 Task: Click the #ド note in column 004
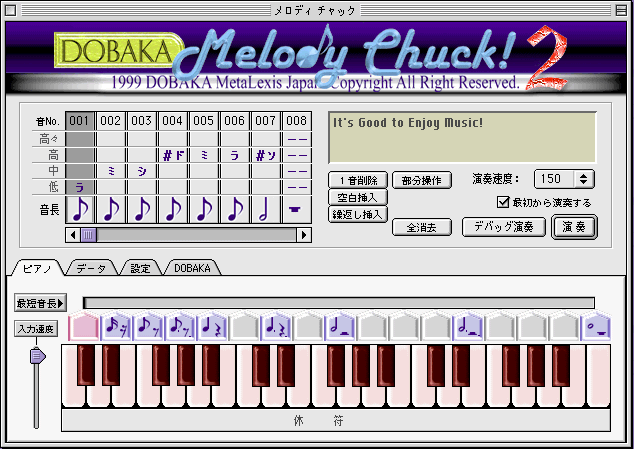point(173,155)
